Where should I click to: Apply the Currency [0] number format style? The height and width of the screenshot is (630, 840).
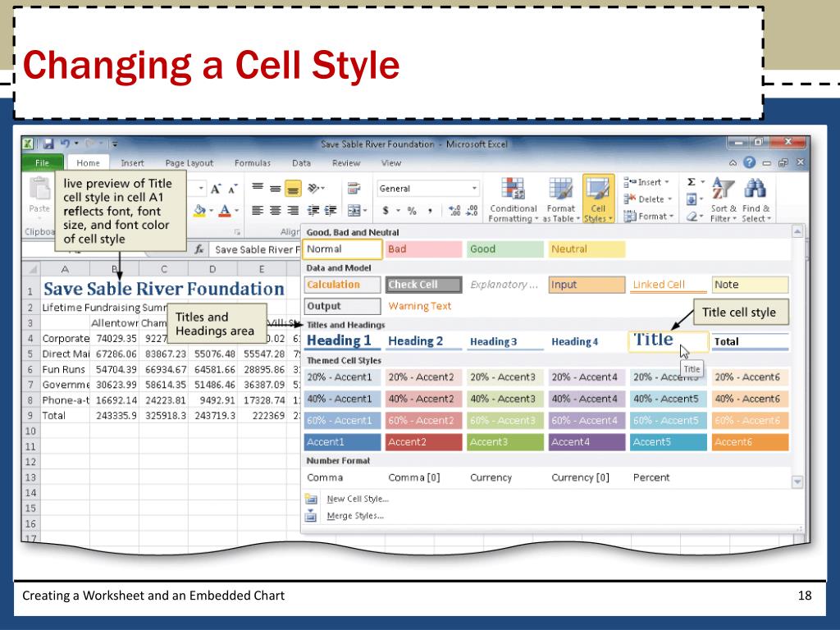(x=580, y=477)
